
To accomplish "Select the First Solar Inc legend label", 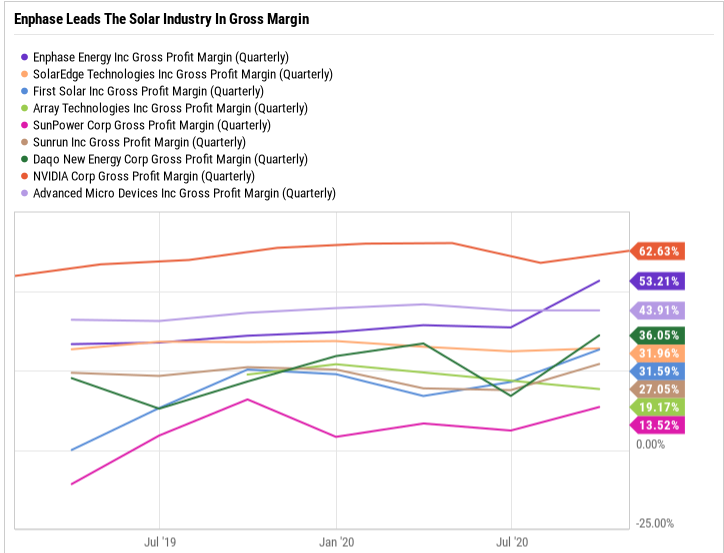I will click(148, 91).
